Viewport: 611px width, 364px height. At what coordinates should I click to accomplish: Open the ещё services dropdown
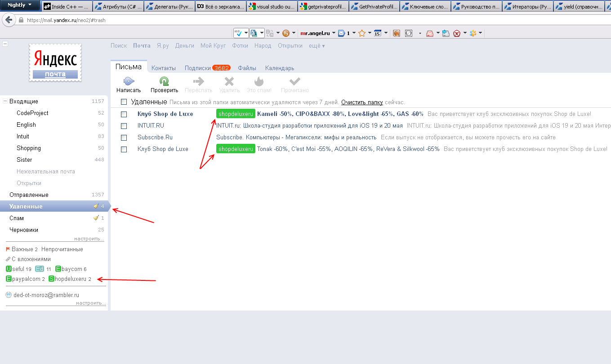pos(317,45)
